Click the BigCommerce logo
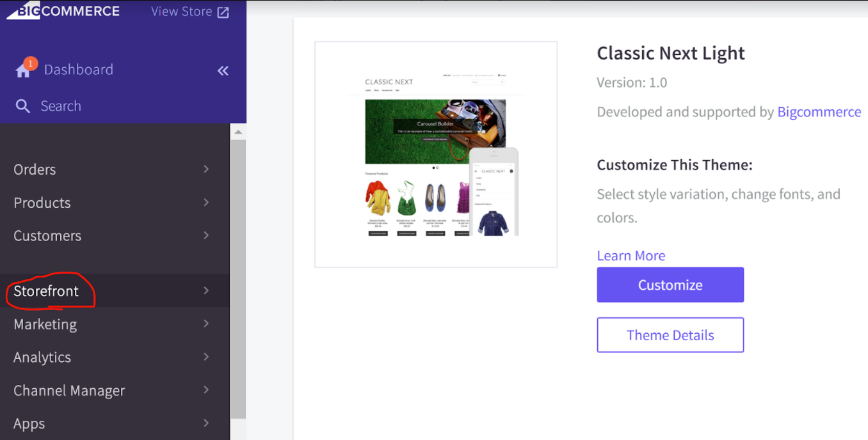This screenshot has height=440, width=868. (x=63, y=11)
